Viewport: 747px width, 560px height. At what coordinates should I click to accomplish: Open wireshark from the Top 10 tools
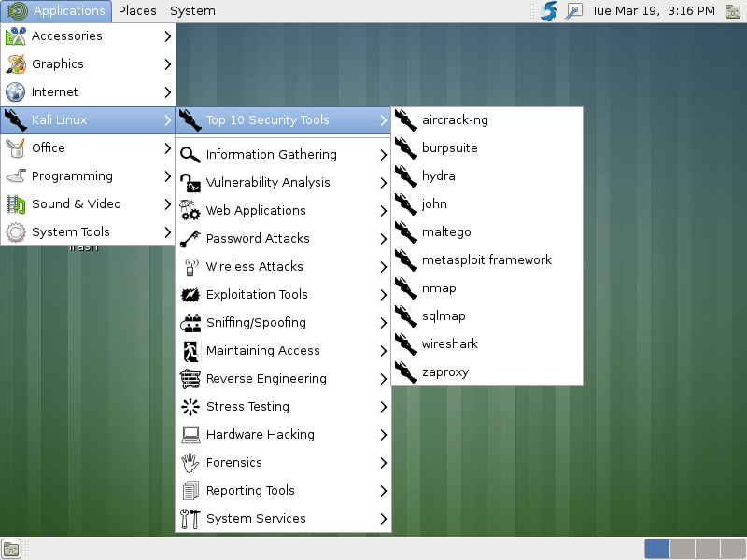pos(448,343)
